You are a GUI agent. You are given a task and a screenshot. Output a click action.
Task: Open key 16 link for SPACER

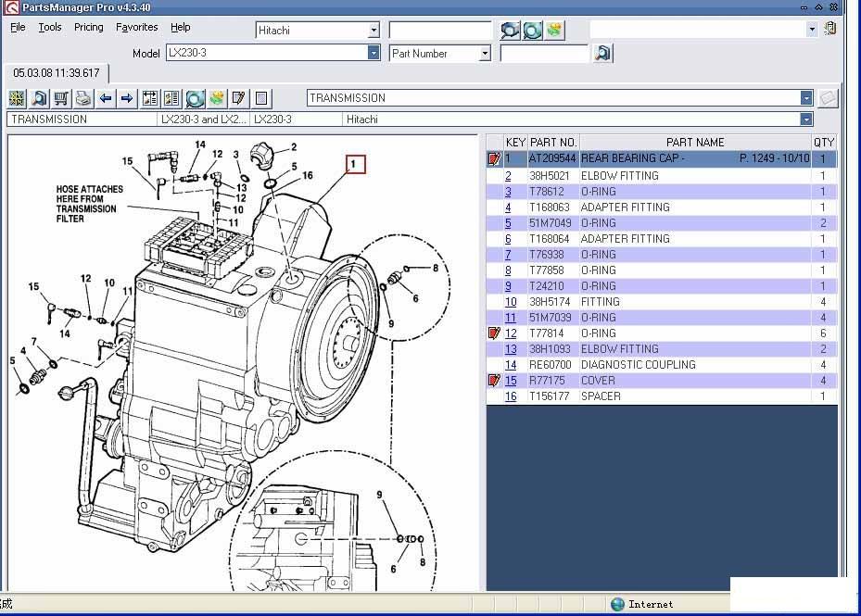tap(511, 396)
